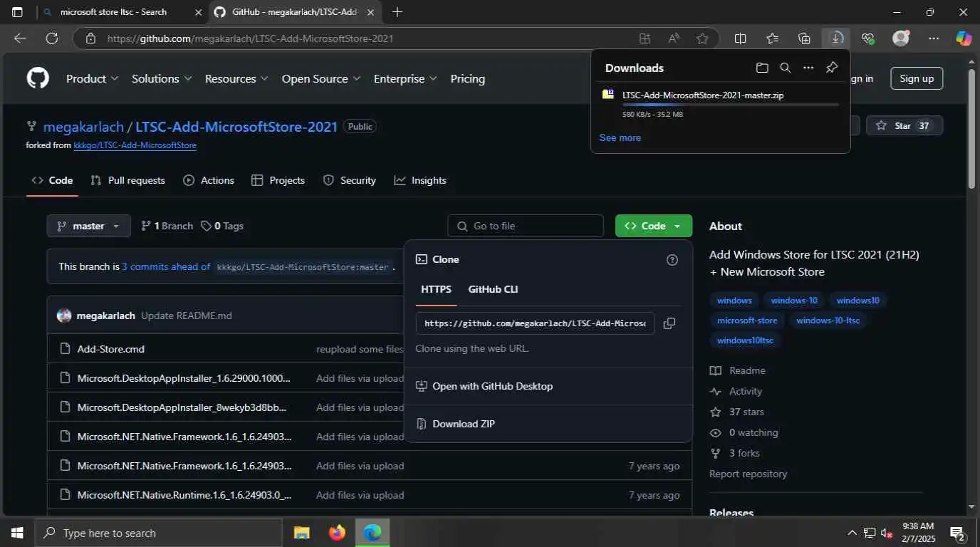Screen dimensions: 980x547
Task: Open downloads folder icon in Downloads panel
Action: pyautogui.click(x=762, y=68)
